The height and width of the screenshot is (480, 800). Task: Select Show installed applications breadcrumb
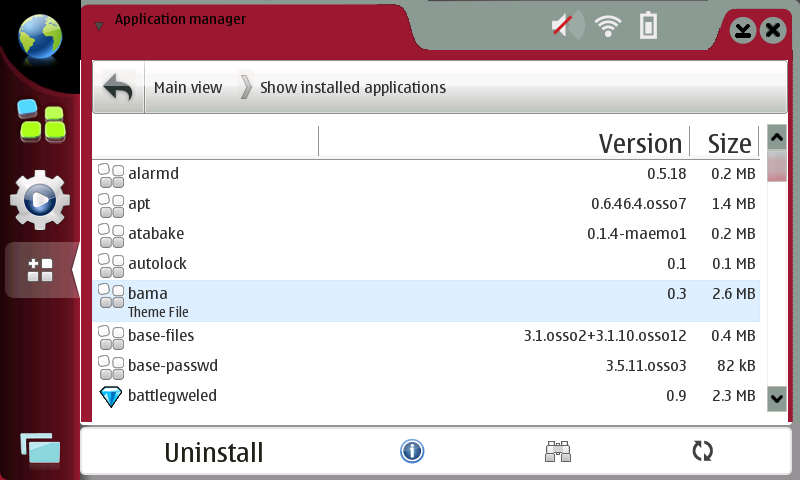click(x=352, y=88)
